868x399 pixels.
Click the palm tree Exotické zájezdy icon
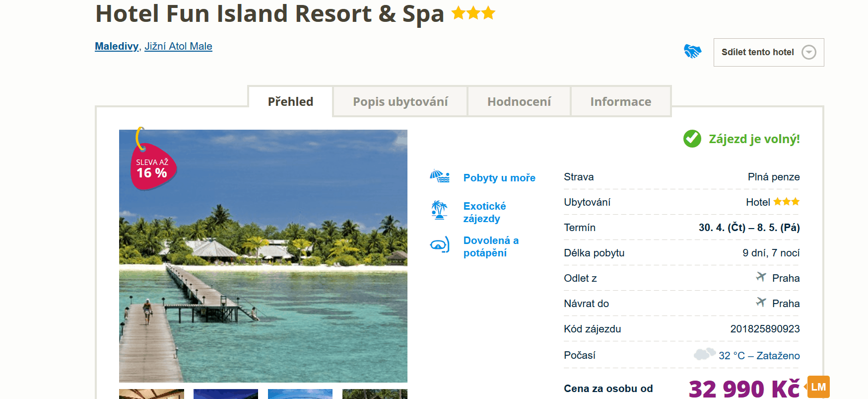[439, 210]
